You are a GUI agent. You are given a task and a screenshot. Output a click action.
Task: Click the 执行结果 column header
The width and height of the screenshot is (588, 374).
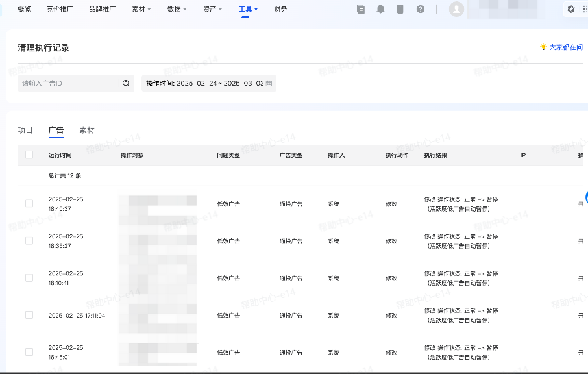click(435, 155)
